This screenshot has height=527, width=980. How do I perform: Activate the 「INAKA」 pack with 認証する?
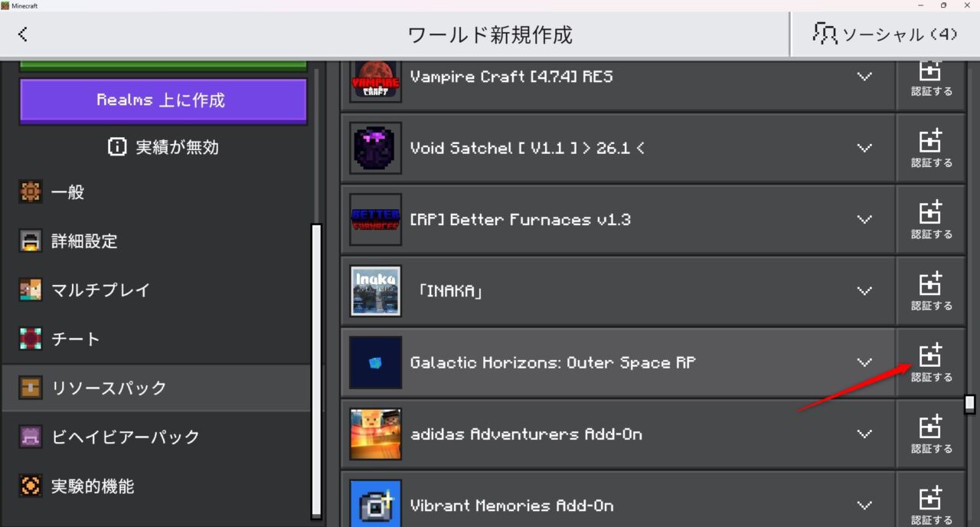[x=931, y=291]
